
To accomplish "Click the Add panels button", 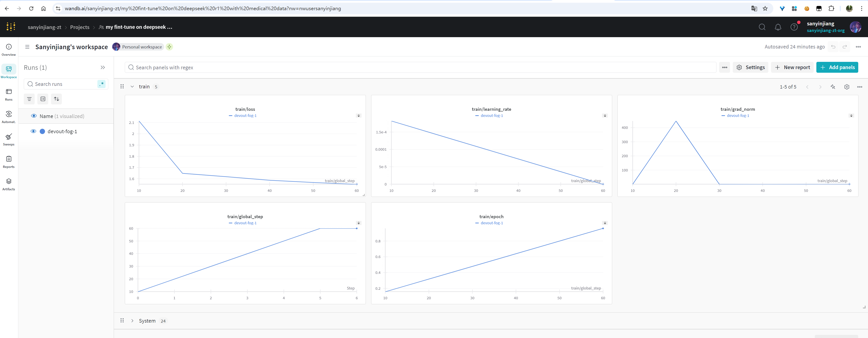I will pos(837,68).
